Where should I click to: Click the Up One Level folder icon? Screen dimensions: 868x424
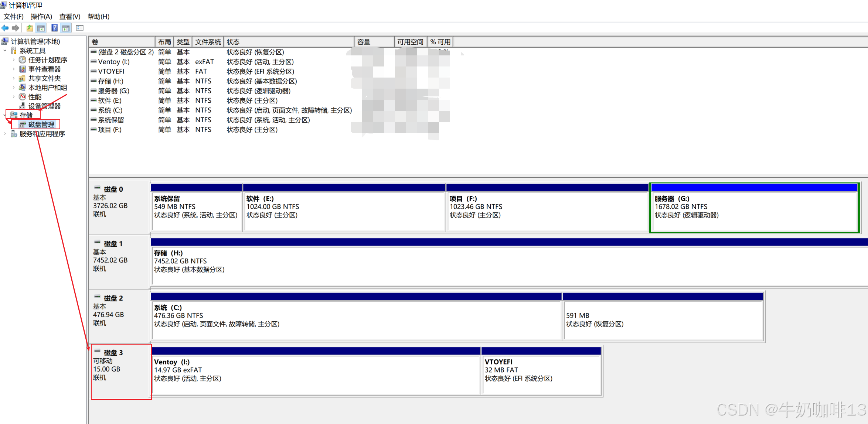pyautogui.click(x=30, y=28)
